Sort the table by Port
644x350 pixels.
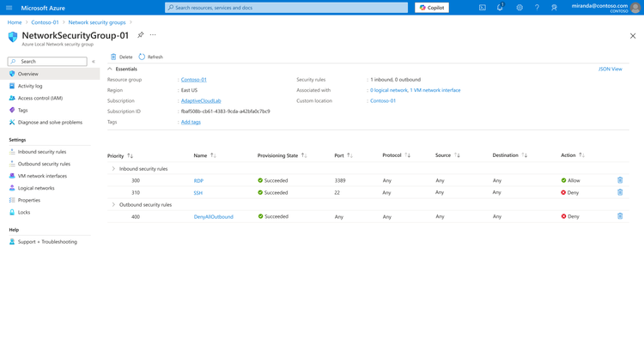343,155
